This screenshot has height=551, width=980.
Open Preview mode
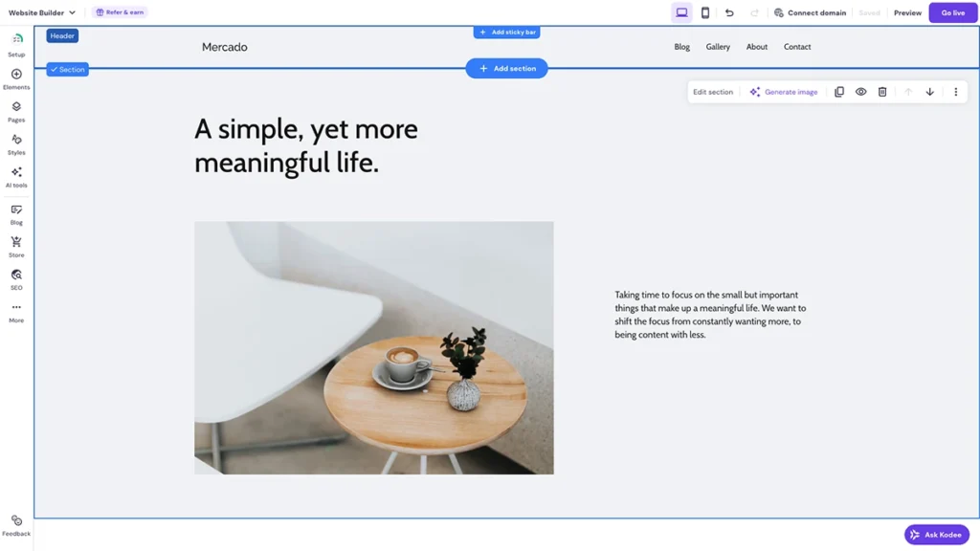(907, 12)
